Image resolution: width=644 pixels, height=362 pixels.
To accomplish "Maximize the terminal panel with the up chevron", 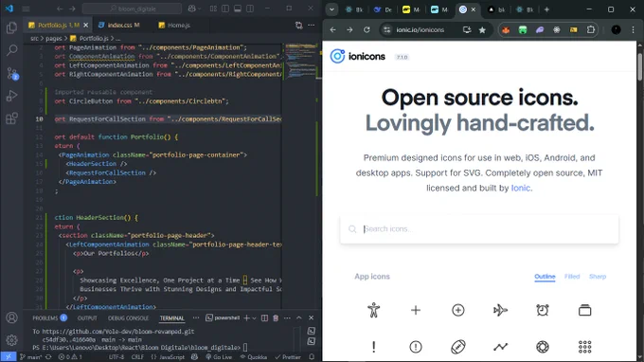I will (299, 318).
